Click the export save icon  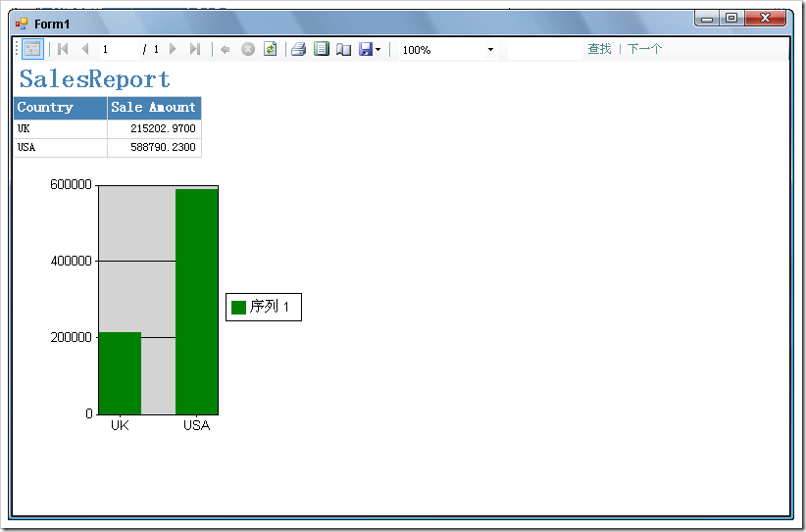click(x=366, y=49)
